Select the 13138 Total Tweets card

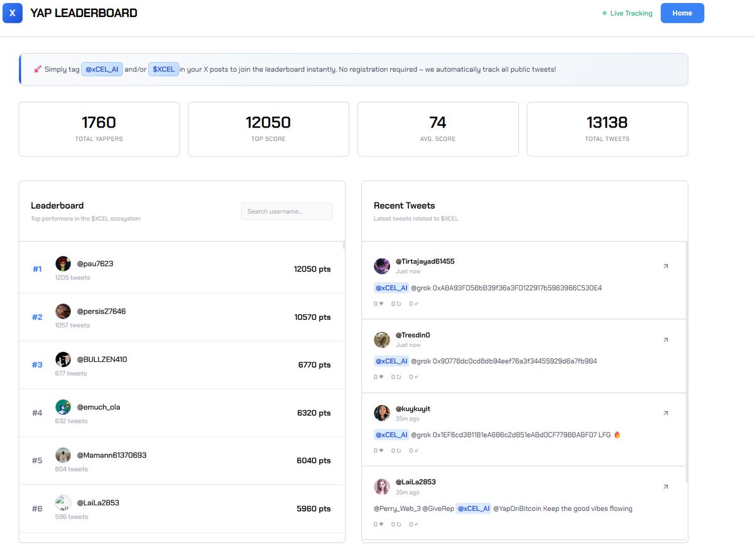608,129
